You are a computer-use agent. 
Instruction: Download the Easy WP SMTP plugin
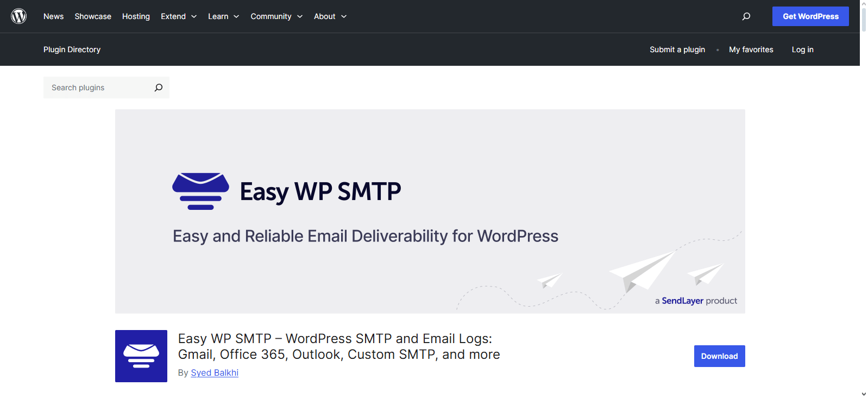point(719,356)
